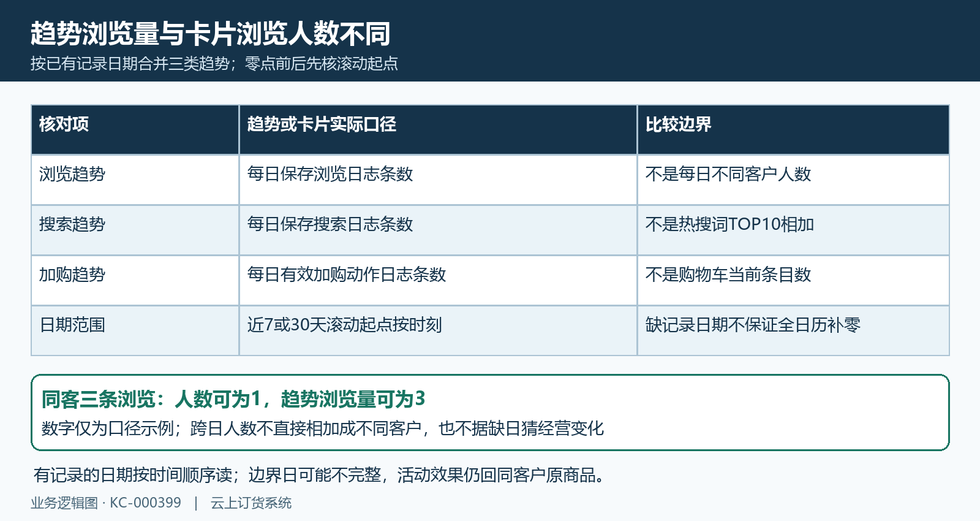980x521 pixels.
Task: Select the 加购趋势 row label
Action: (x=72, y=275)
